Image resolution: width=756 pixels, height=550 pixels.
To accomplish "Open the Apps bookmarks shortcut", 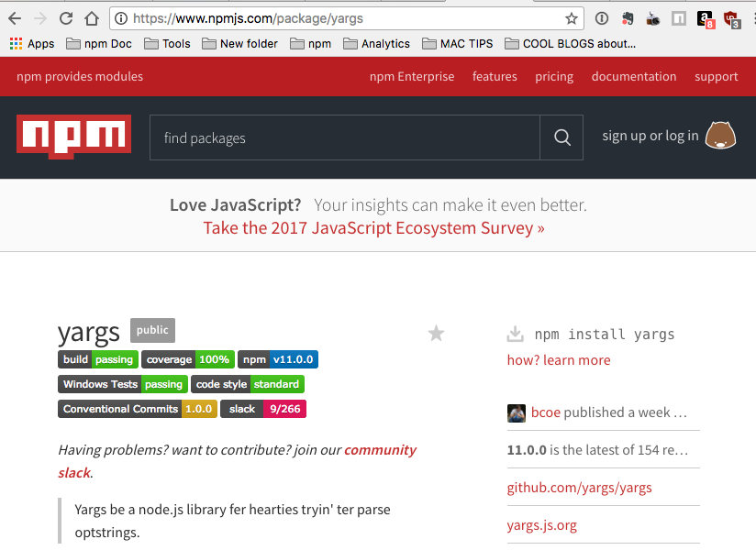I will point(32,43).
